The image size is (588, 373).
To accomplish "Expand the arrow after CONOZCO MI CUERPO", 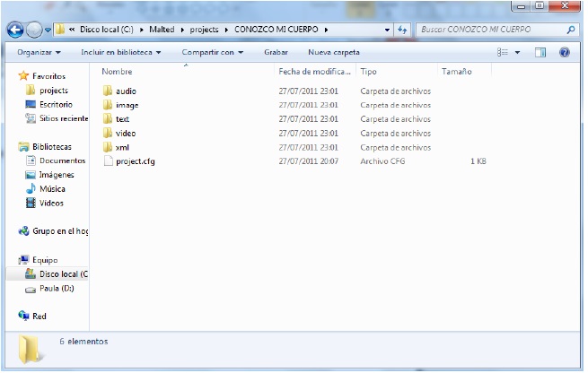I will click(326, 30).
